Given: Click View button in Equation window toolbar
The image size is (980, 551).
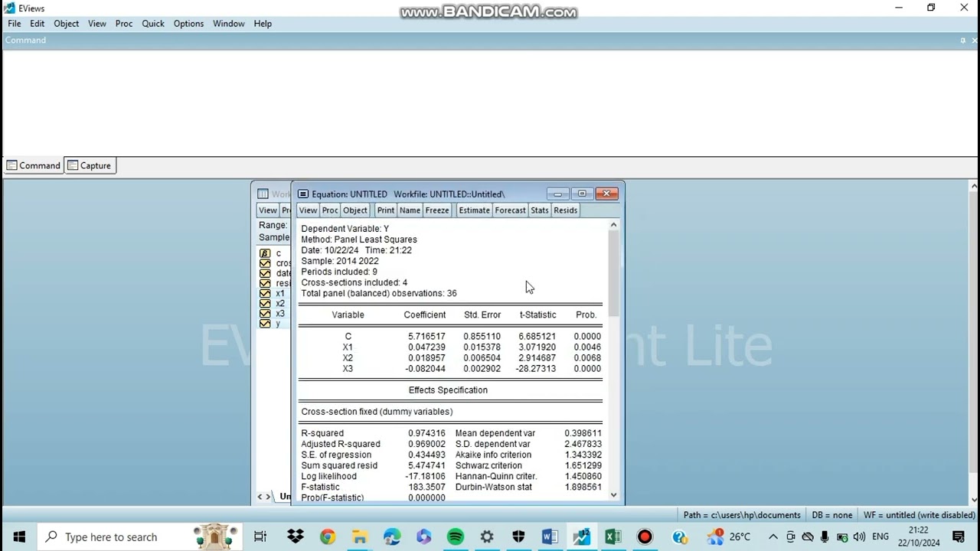Looking at the screenshot, I should pos(308,210).
